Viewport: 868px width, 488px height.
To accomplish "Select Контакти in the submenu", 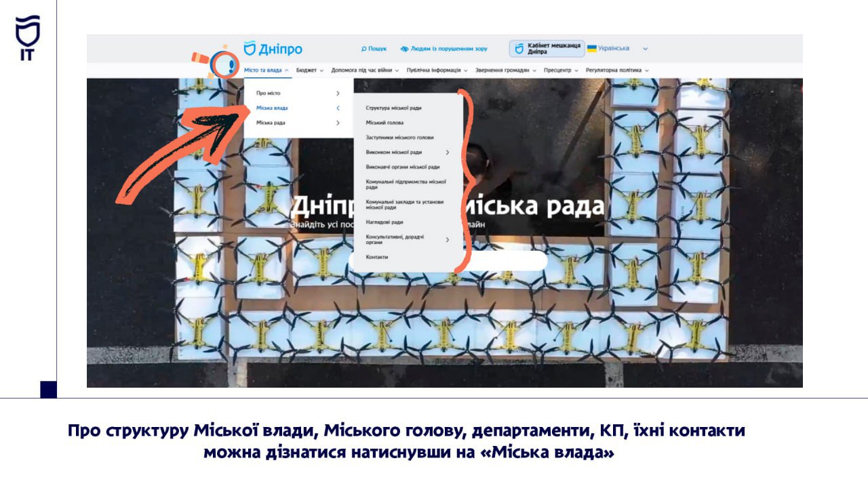I will 377,257.
